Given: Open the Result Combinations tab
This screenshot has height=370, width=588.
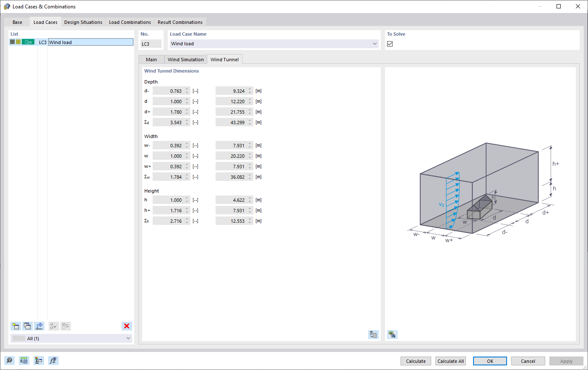Looking at the screenshot, I should pyautogui.click(x=180, y=22).
